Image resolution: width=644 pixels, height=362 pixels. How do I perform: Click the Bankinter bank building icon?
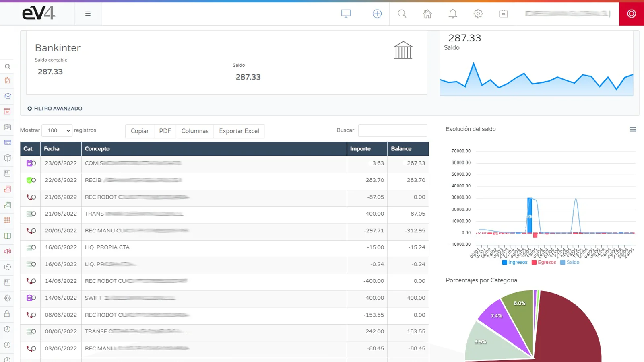point(403,50)
